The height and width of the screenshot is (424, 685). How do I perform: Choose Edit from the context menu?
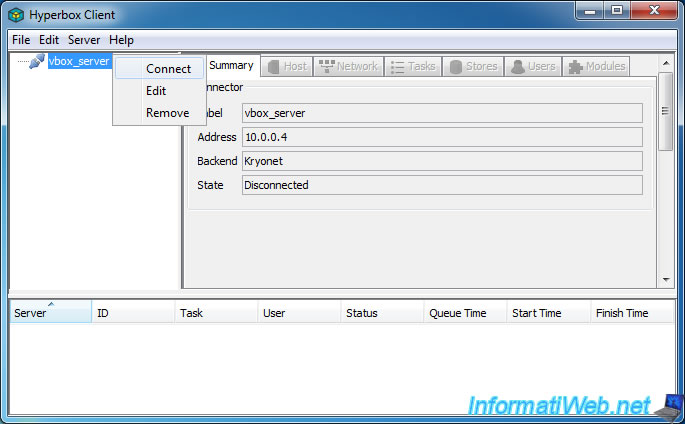point(159,91)
